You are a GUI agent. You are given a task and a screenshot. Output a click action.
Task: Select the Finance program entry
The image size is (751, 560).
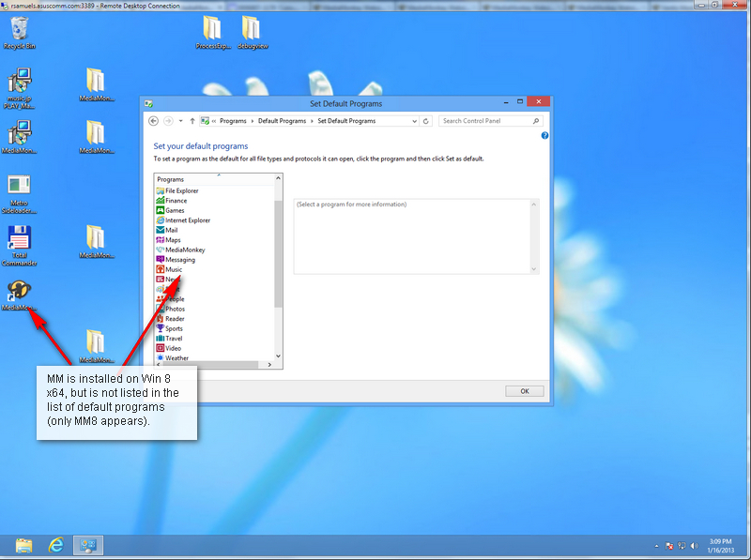(x=176, y=201)
